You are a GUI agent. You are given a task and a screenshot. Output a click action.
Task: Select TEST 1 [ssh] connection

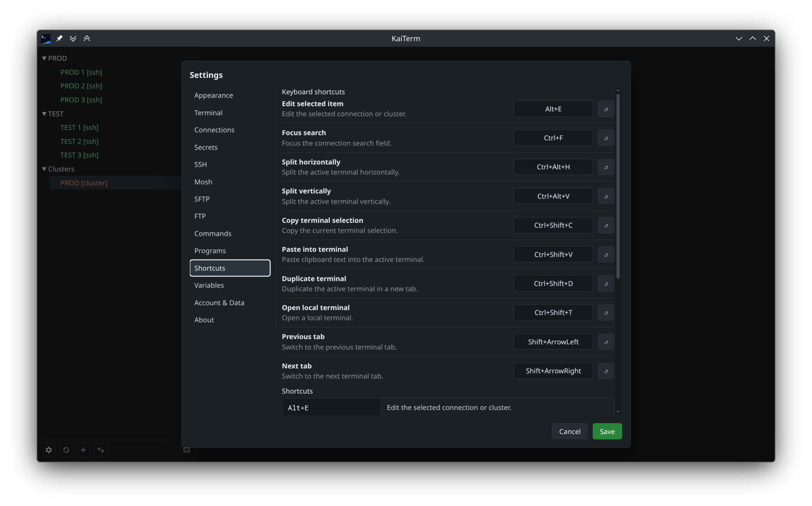click(80, 127)
